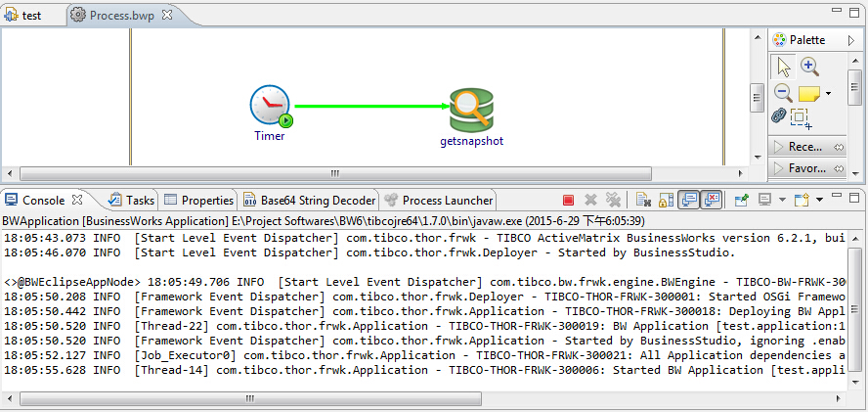Click Remove All Terminated Launches icon
The width and height of the screenshot is (868, 412).
click(x=613, y=200)
